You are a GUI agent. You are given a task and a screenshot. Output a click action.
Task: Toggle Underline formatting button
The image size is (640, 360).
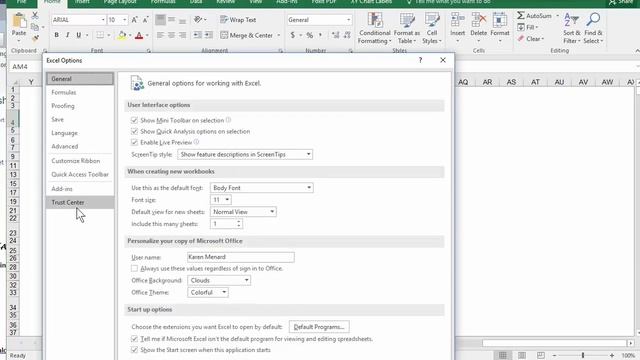click(x=78, y=35)
